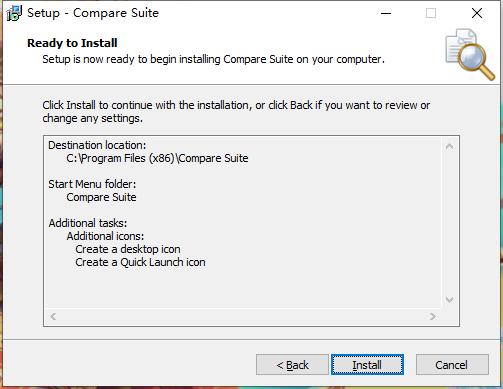Click the scroll left arrow in summary box

coord(53,316)
